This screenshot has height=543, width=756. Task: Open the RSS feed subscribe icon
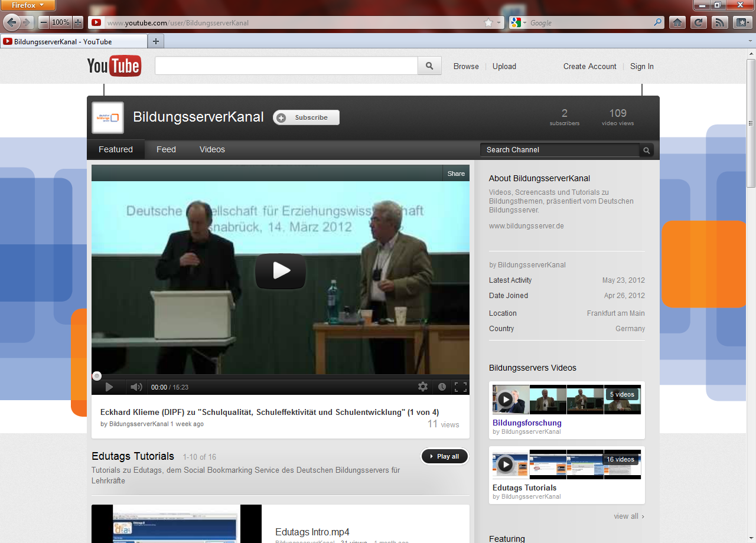click(720, 22)
